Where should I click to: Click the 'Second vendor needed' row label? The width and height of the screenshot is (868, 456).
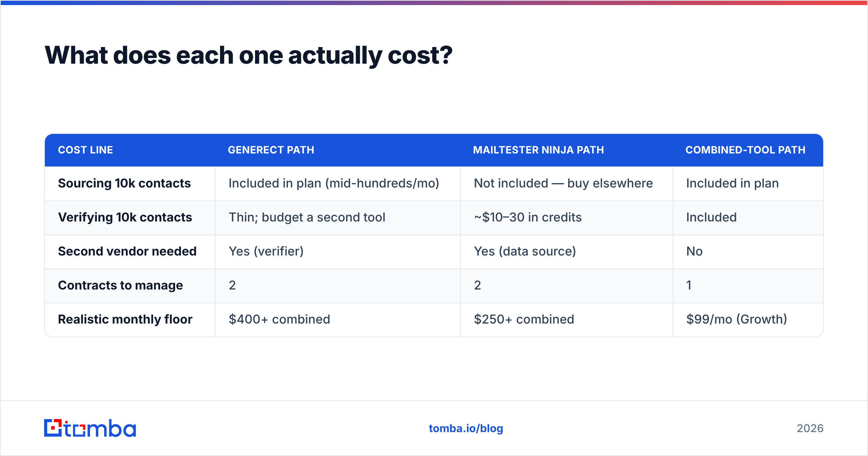coord(127,252)
